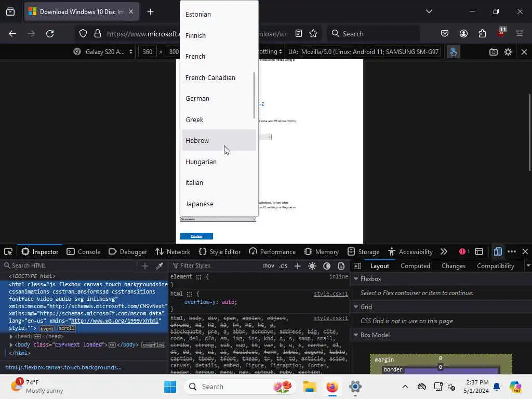
Task: Select Hebrew from language list
Action: click(219, 140)
